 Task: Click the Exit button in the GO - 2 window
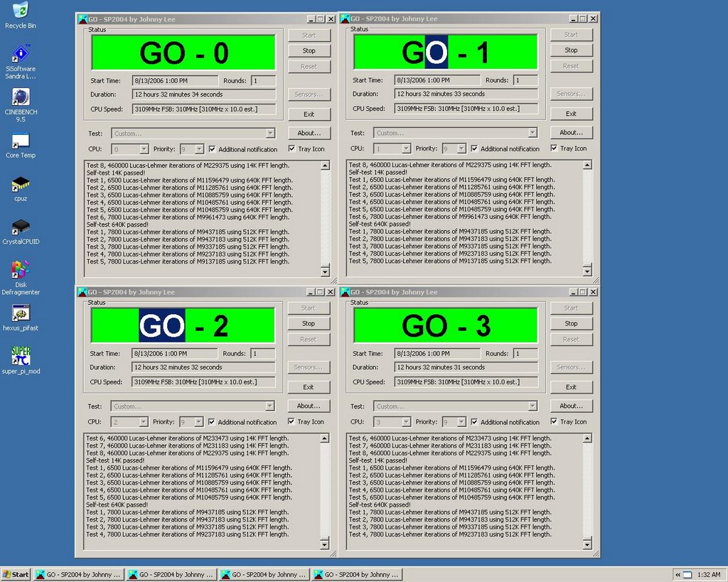pyautogui.click(x=309, y=387)
